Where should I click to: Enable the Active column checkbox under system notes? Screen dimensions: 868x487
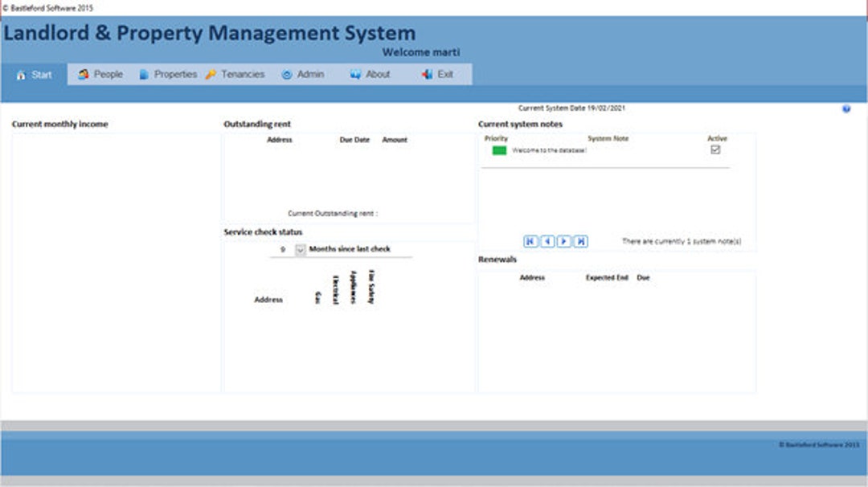pyautogui.click(x=715, y=149)
